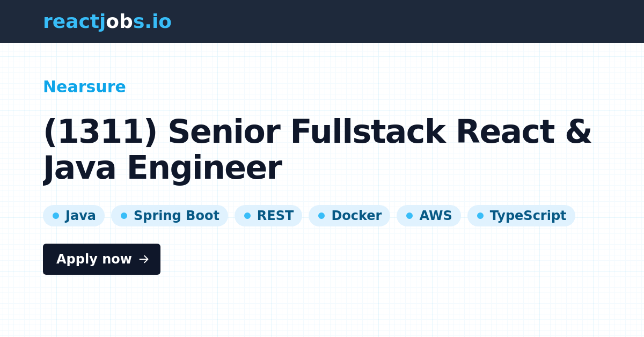Click the dot icon beside REST

pos(247,216)
